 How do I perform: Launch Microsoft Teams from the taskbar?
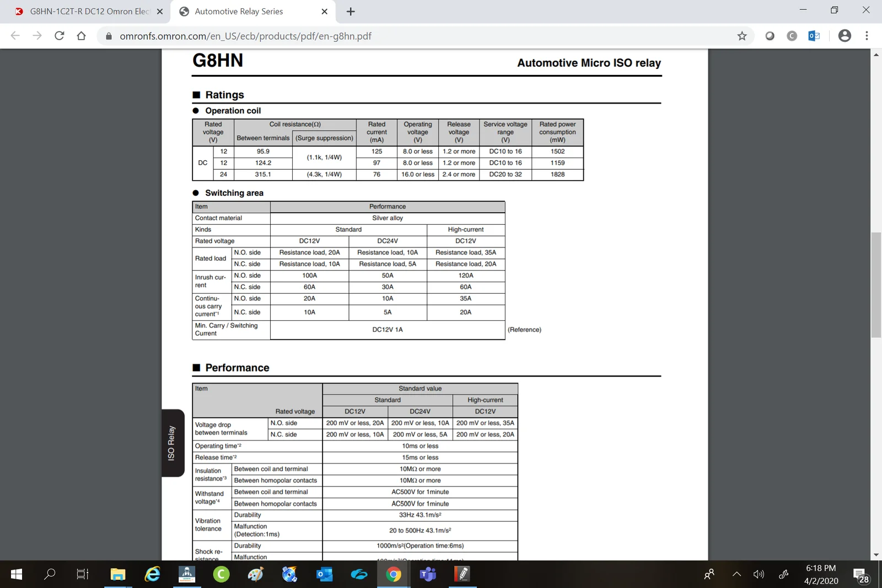(427, 574)
